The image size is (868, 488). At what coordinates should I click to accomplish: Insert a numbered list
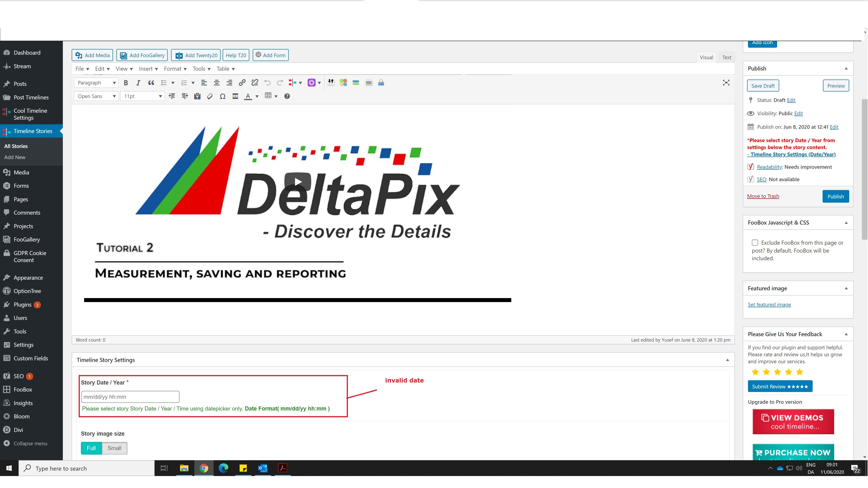[184, 83]
